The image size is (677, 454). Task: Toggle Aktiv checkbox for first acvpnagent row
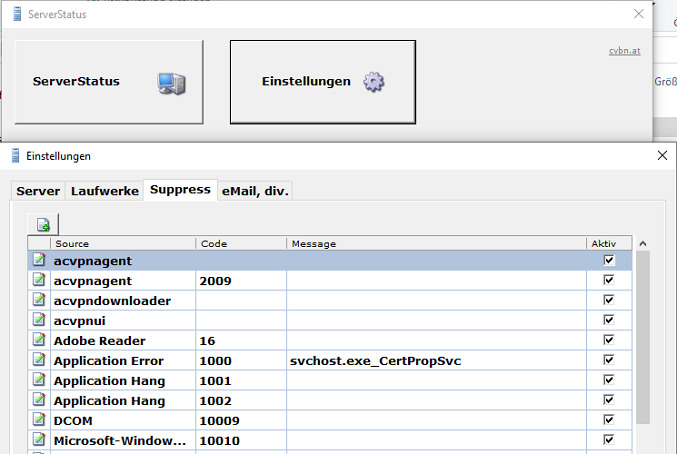609,260
